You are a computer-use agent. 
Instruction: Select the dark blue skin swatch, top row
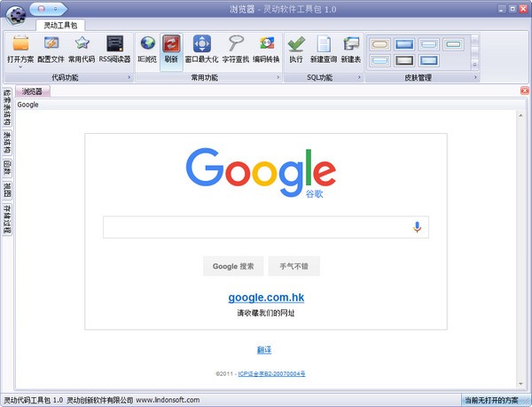tap(404, 44)
